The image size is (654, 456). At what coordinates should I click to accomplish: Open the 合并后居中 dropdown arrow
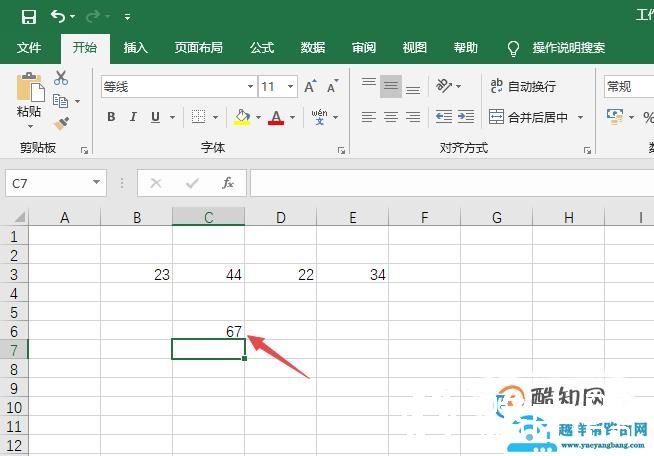580,117
